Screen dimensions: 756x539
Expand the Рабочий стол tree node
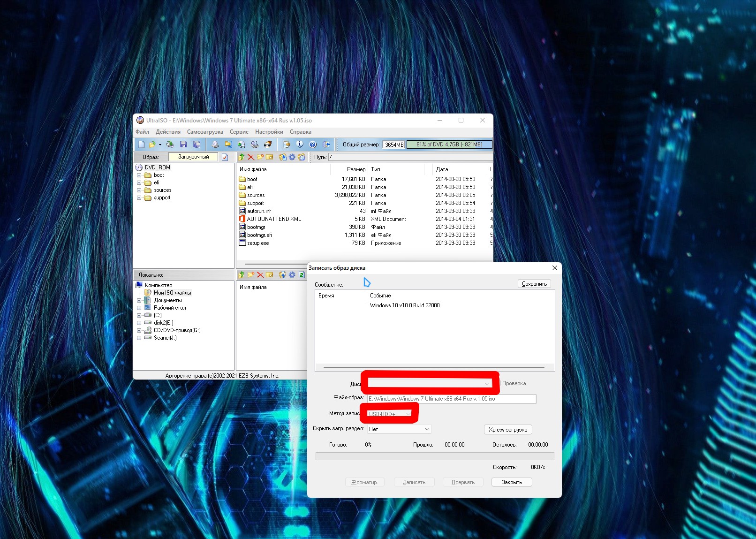[x=139, y=308]
